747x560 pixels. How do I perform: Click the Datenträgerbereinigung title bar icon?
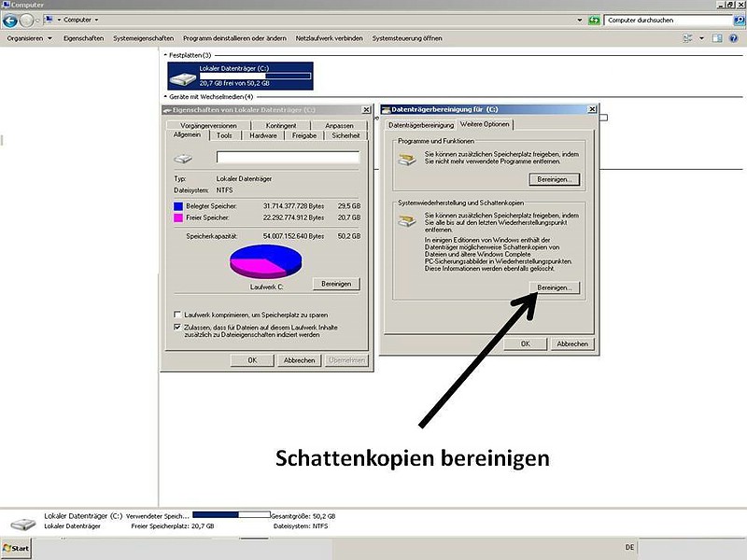(386, 109)
